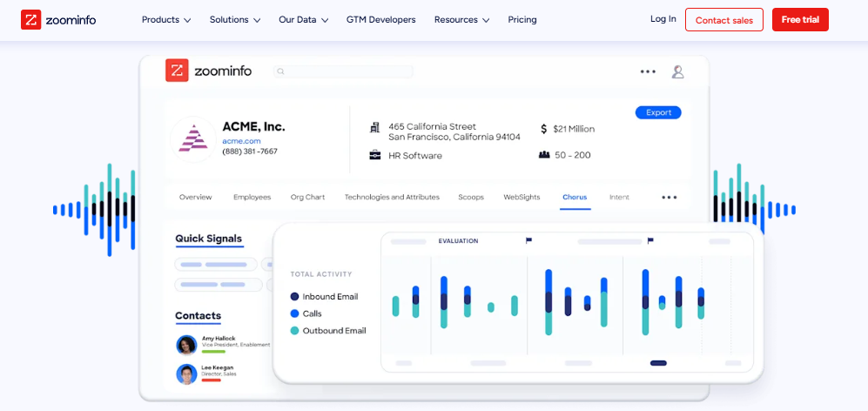Click the (888) 381-7667 phone number

click(250, 152)
